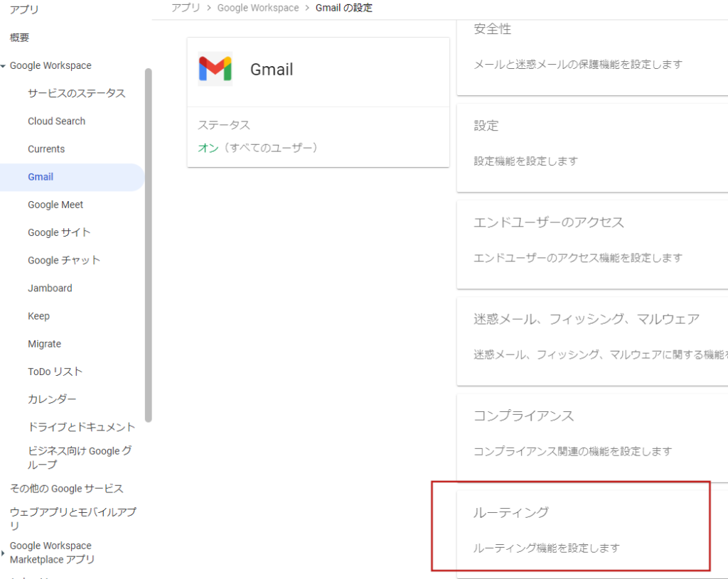This screenshot has height=579, width=728.
Task: Select カレンダー in sidebar
Action: (x=52, y=399)
